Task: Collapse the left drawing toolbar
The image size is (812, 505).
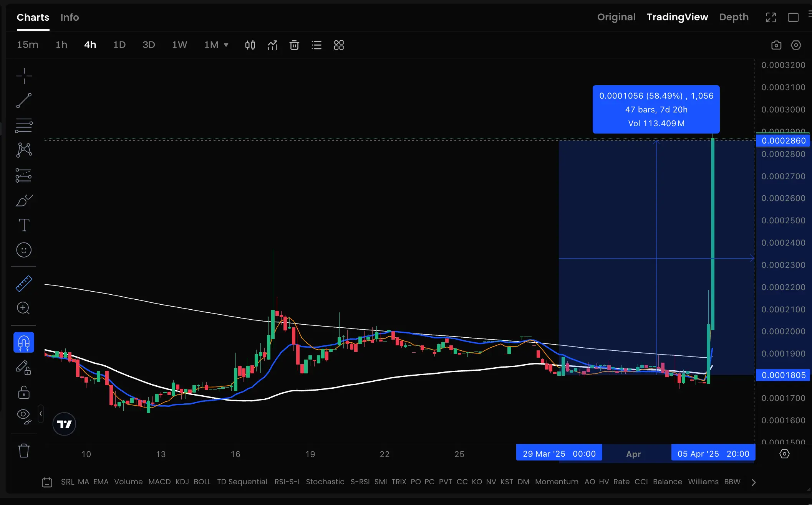Action: pyautogui.click(x=41, y=414)
